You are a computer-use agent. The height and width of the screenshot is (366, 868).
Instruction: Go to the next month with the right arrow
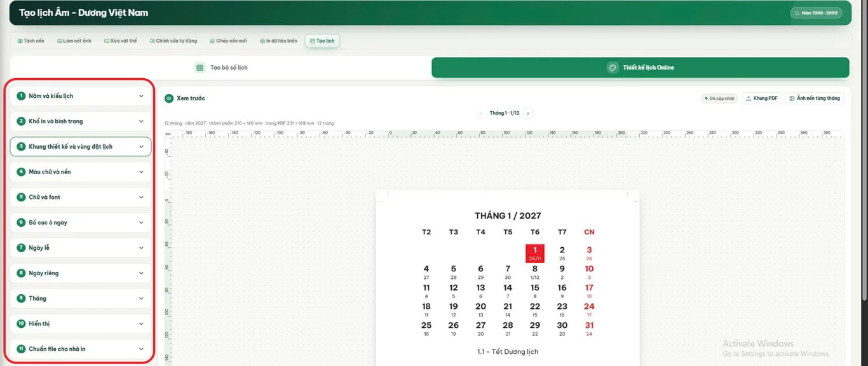528,113
